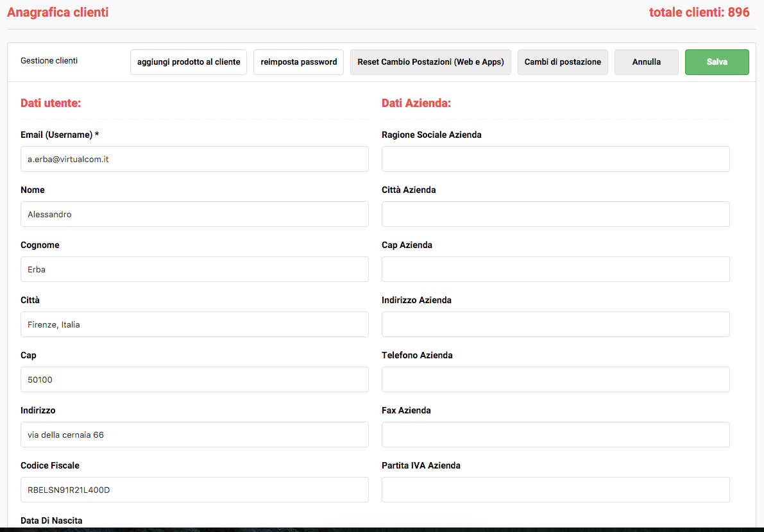Click the Ragione Sociale Azienda field

556,159
